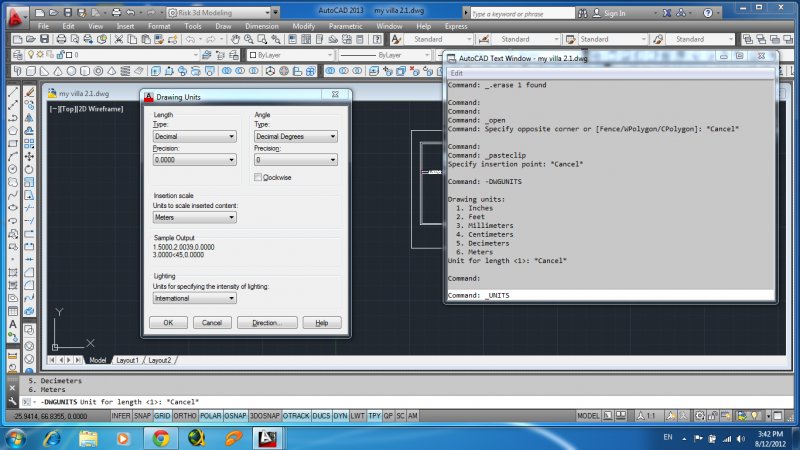Select the Rectangle draw tool
The width and height of the screenshot is (800, 450).
[x=13, y=143]
